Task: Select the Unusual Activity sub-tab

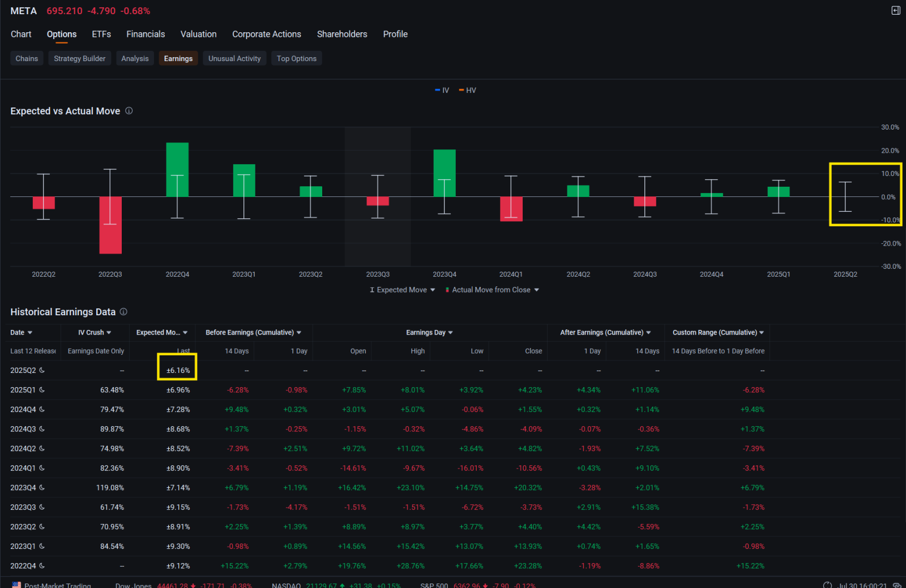Action: (234, 58)
